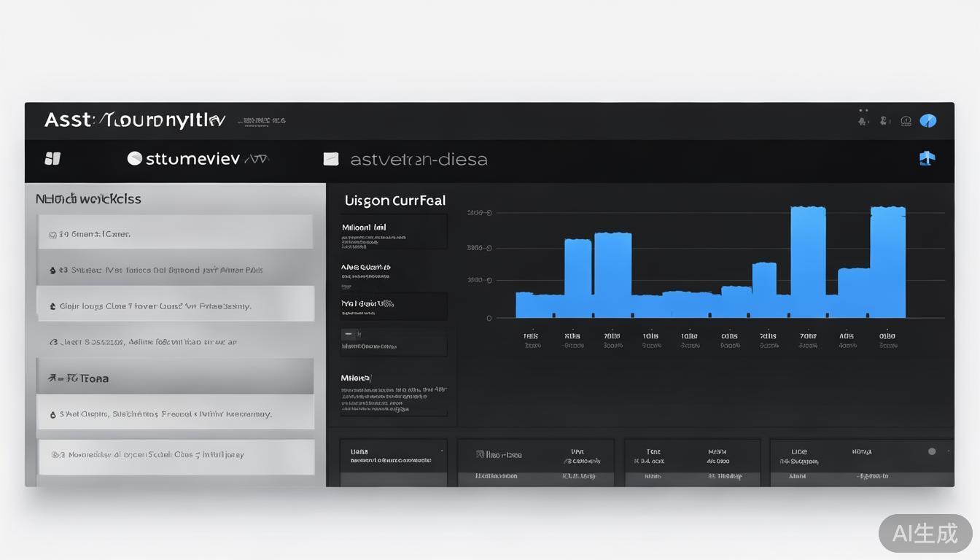
Task: Toggle the small switch below 'Ya I' panel item
Action: point(350,334)
